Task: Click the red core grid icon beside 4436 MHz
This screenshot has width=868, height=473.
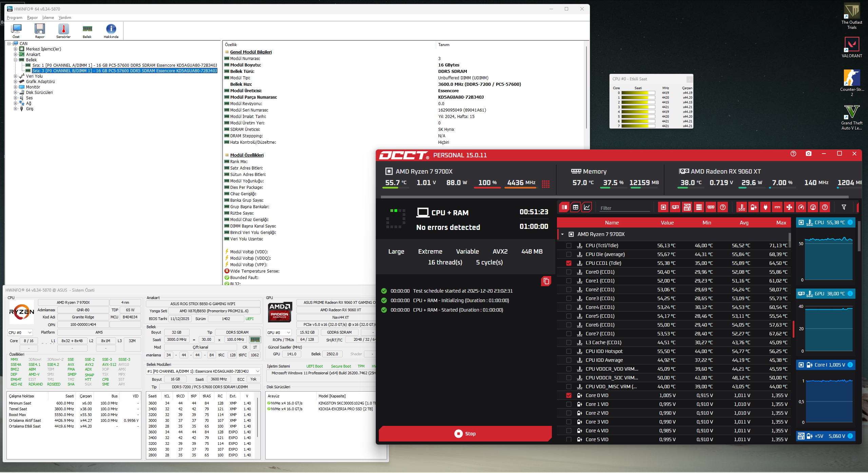Action: pos(546,184)
